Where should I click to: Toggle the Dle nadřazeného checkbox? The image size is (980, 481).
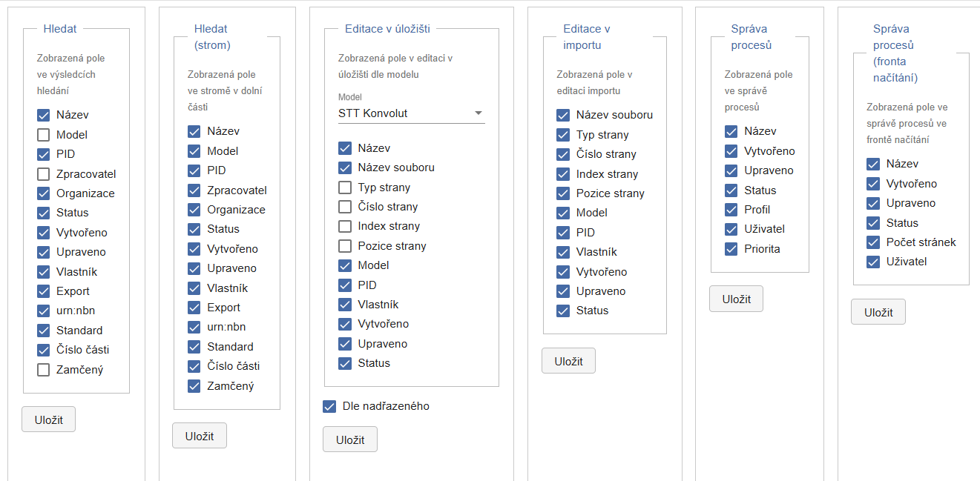click(329, 406)
